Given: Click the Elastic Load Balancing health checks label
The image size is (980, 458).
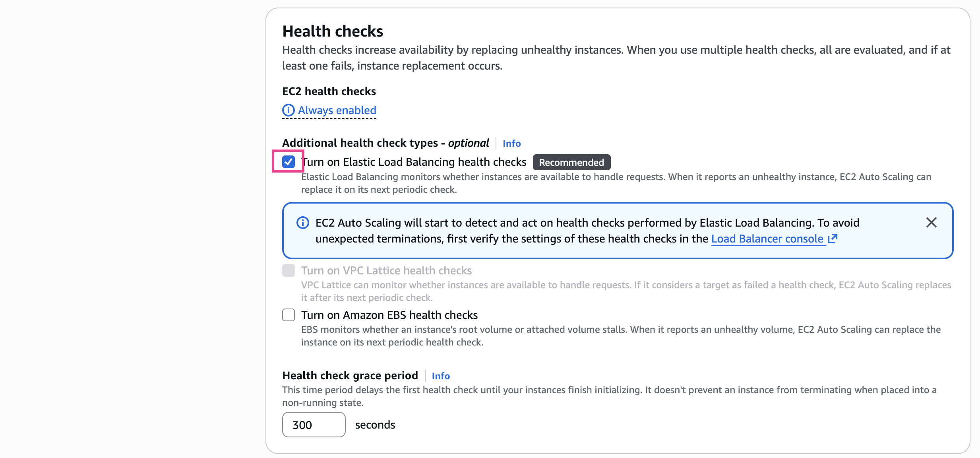Looking at the screenshot, I should click(414, 162).
